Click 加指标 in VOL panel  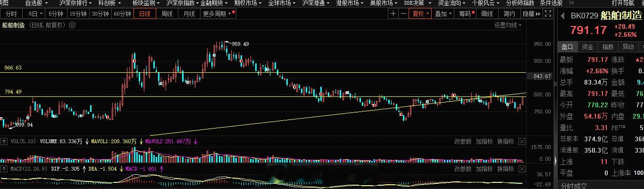[484, 141]
